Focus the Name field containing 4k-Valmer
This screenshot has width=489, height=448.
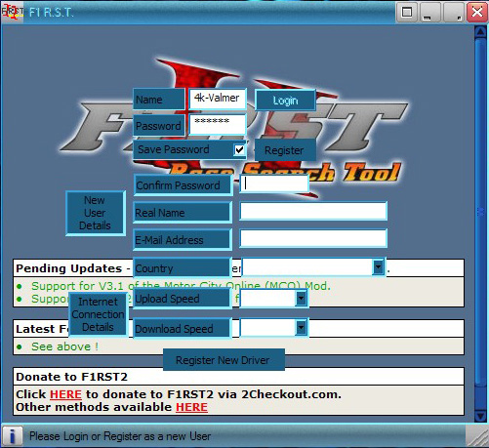click(218, 99)
